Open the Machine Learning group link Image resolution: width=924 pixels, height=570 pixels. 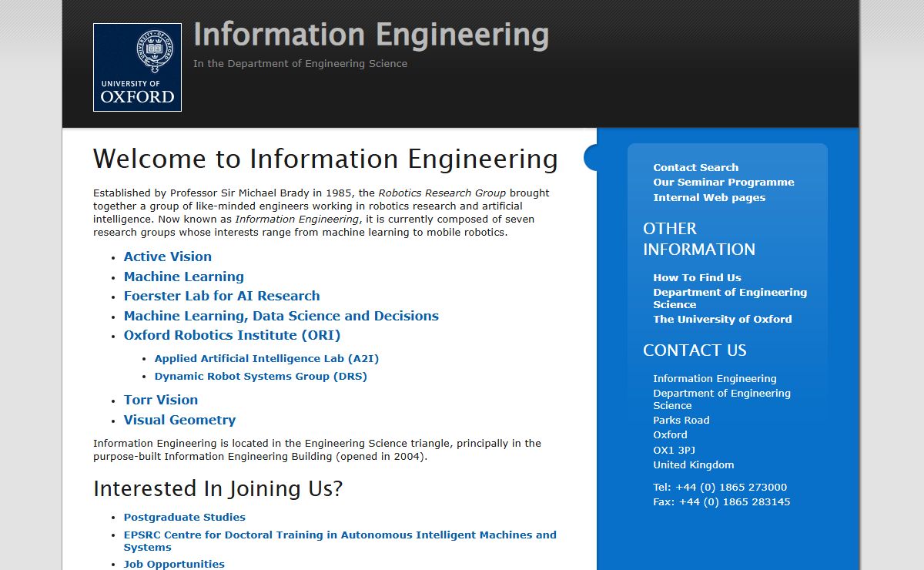click(184, 277)
